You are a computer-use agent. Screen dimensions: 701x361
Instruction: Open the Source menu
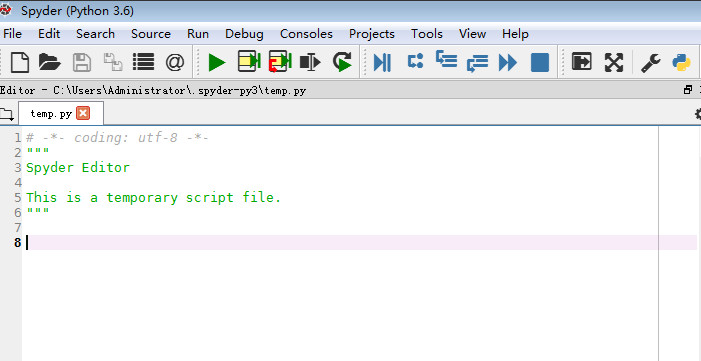point(151,34)
